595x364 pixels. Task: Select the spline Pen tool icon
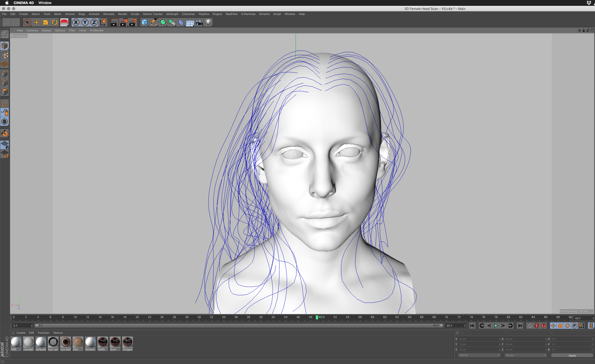(153, 22)
